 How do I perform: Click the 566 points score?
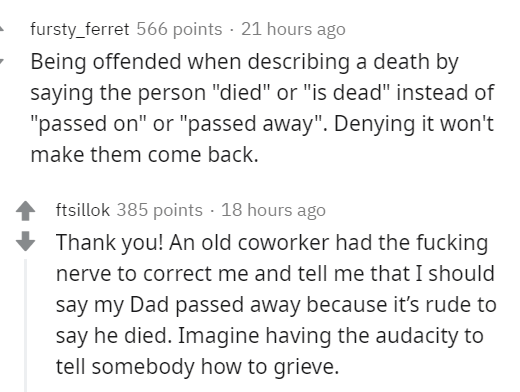coord(179,29)
